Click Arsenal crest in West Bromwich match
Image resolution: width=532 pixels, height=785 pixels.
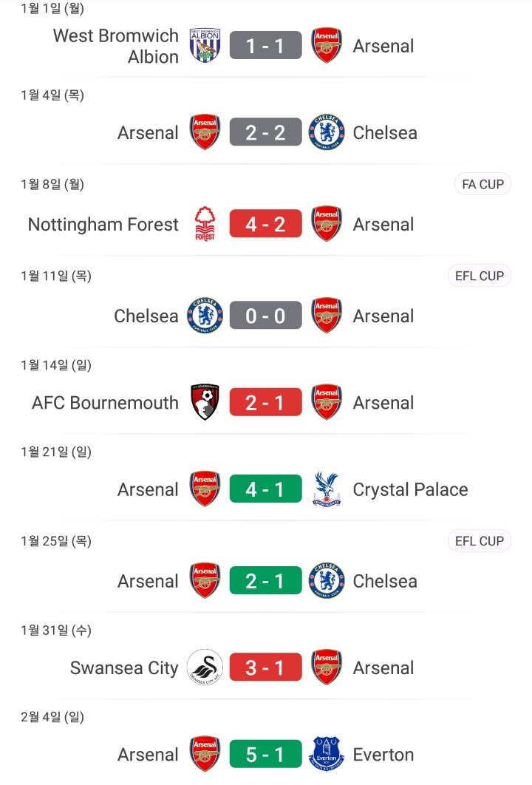point(327,46)
